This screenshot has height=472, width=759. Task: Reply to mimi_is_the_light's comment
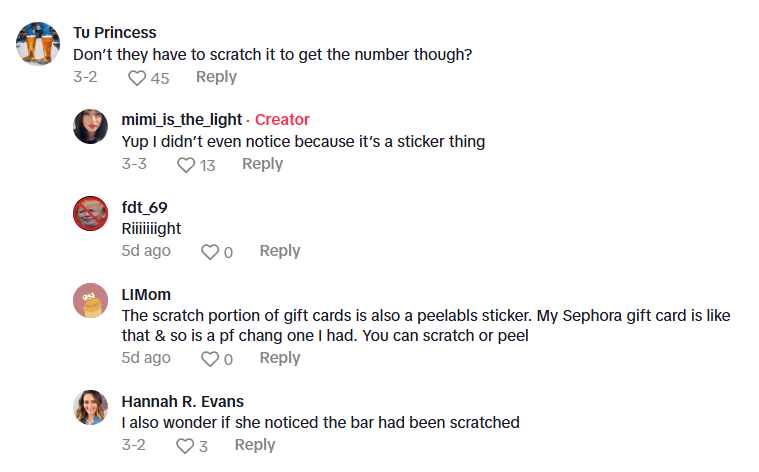pyautogui.click(x=262, y=164)
